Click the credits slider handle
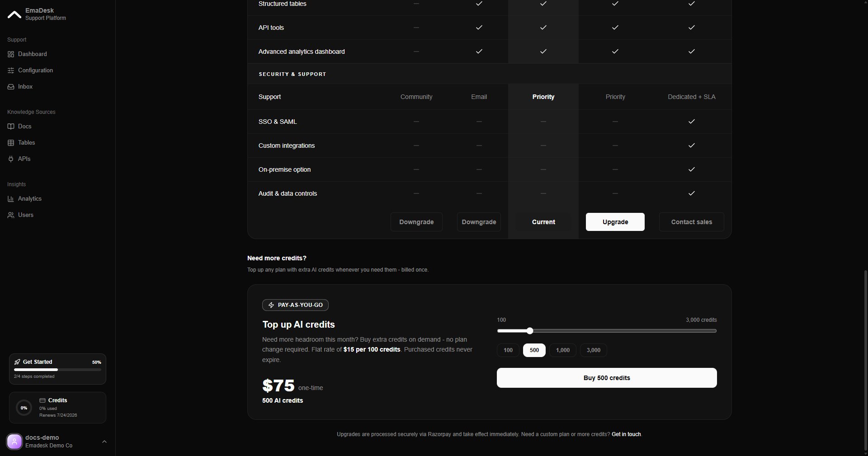The width and height of the screenshot is (868, 456). point(530,331)
